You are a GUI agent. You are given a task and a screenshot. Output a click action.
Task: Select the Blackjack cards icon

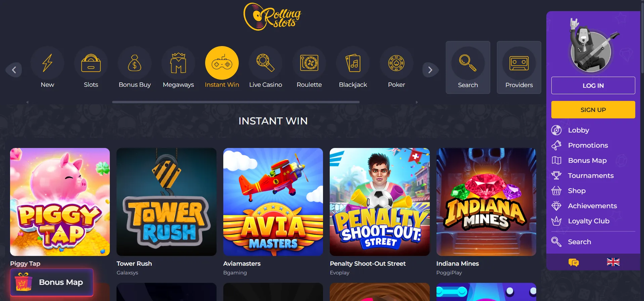[353, 63]
